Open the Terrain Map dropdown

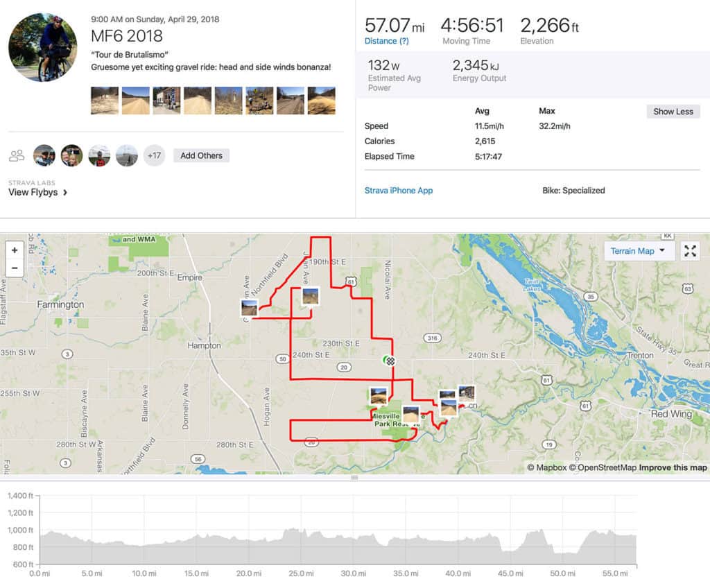638,251
